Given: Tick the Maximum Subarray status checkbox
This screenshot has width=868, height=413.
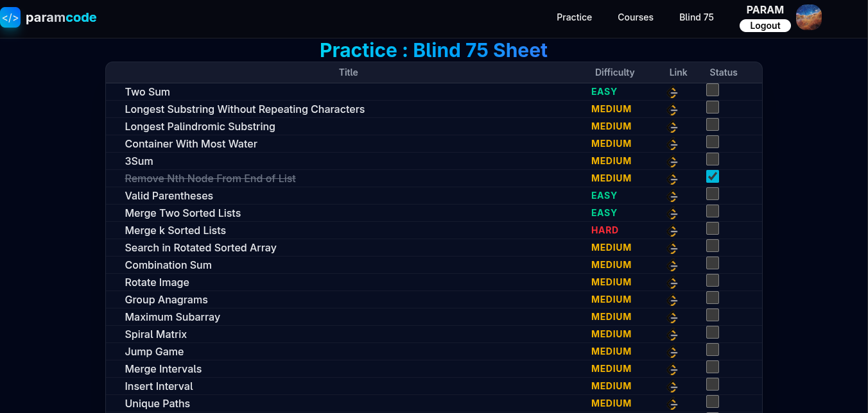Looking at the screenshot, I should (x=713, y=316).
